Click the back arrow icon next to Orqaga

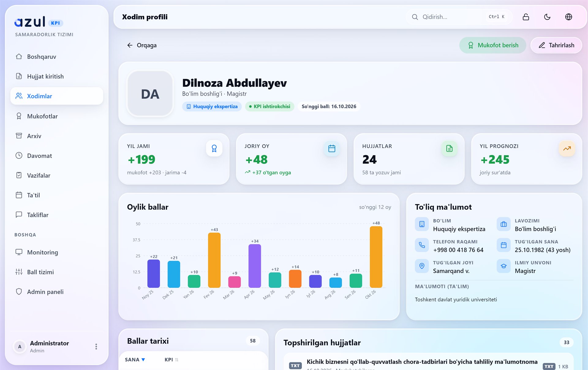tap(130, 45)
